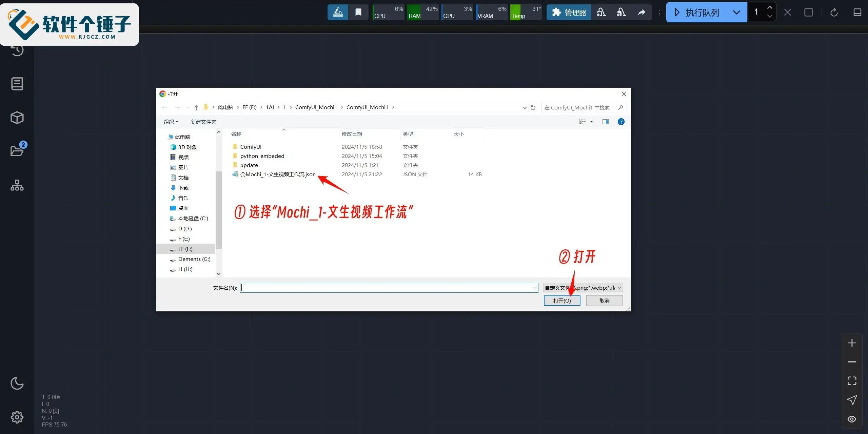The width and height of the screenshot is (868, 434).
Task: Change view layout icon in dialog
Action: coord(583,122)
